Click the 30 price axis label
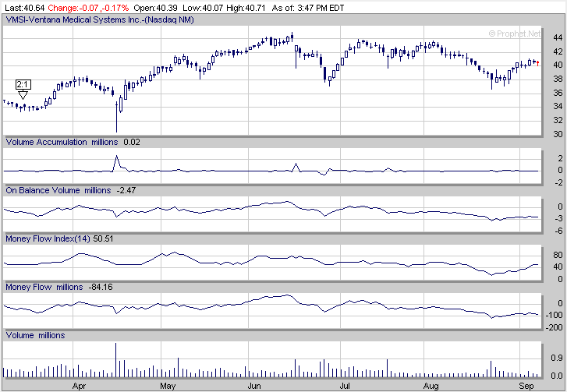Viewport: 567px width, 392px height. (558, 134)
